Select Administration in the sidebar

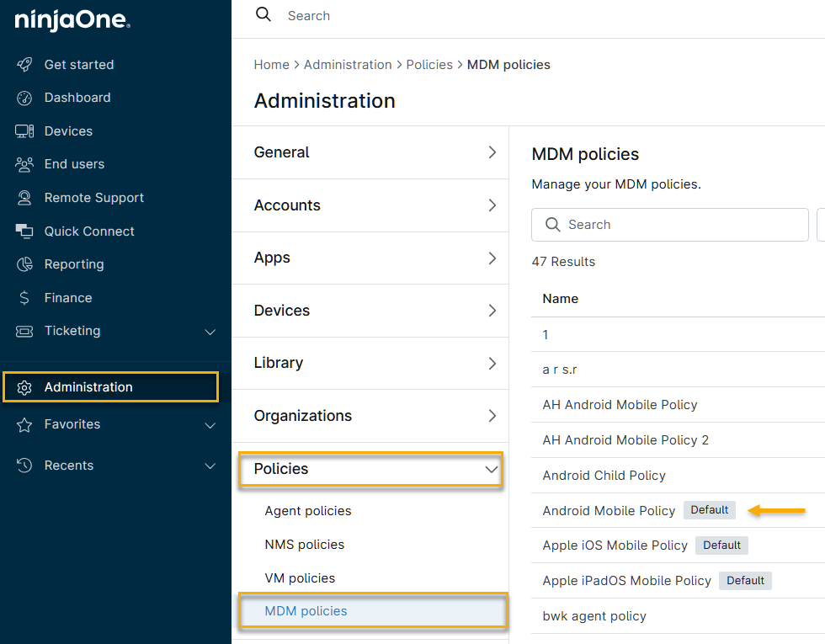click(x=110, y=387)
